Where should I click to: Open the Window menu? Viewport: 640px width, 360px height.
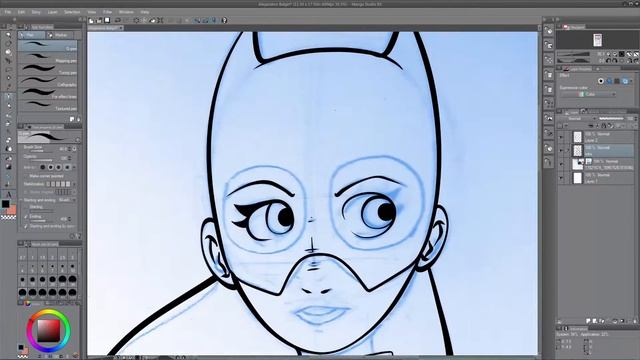(x=126, y=12)
